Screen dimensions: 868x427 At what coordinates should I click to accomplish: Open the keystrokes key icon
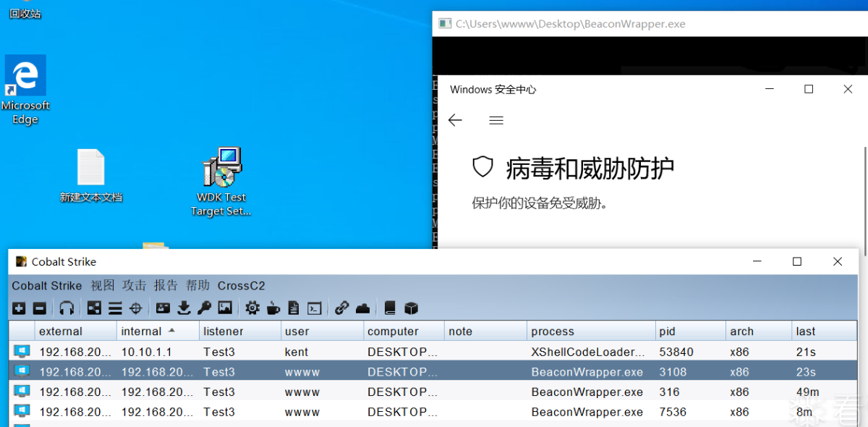tap(205, 308)
